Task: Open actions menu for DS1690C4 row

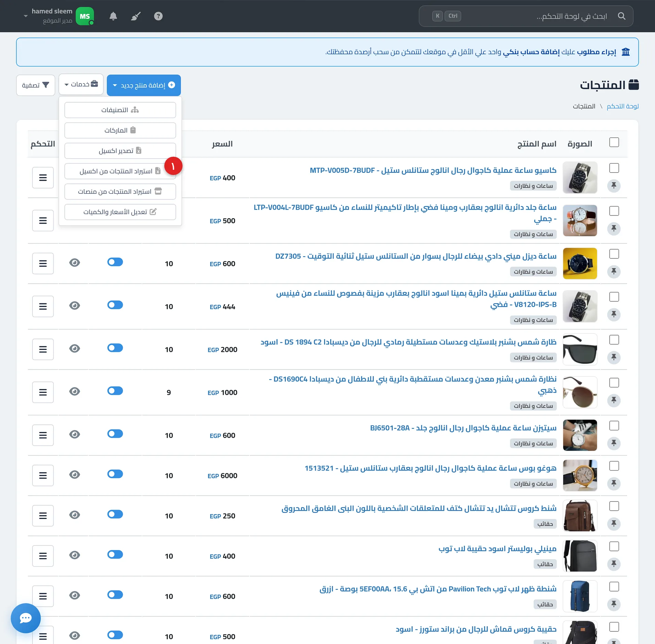Action: [43, 392]
